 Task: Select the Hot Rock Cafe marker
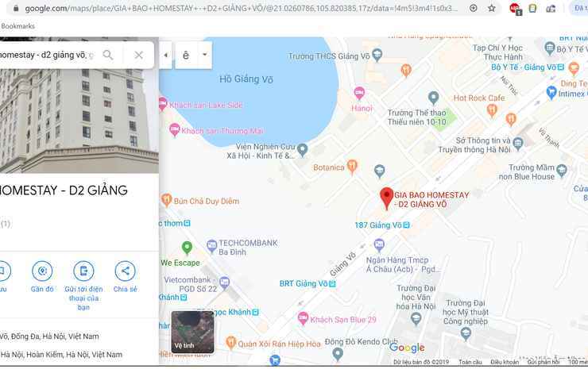(492, 110)
